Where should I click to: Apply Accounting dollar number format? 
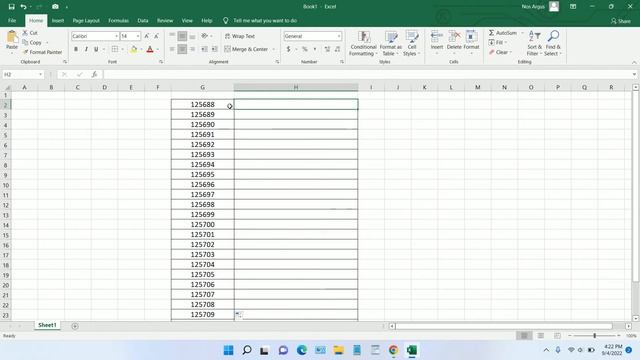coord(288,49)
